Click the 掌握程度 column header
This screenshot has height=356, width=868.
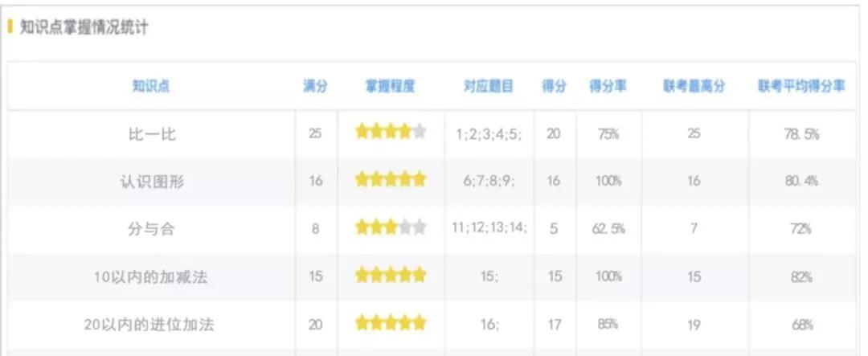(391, 86)
